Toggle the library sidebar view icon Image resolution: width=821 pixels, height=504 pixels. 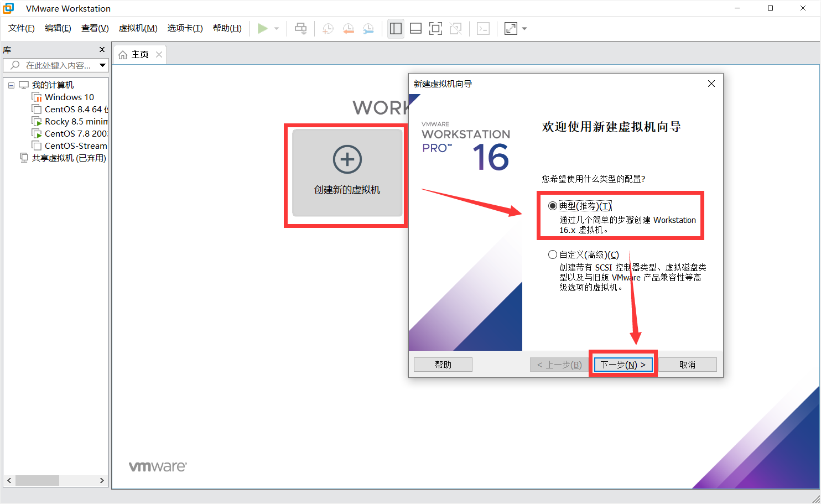(396, 29)
